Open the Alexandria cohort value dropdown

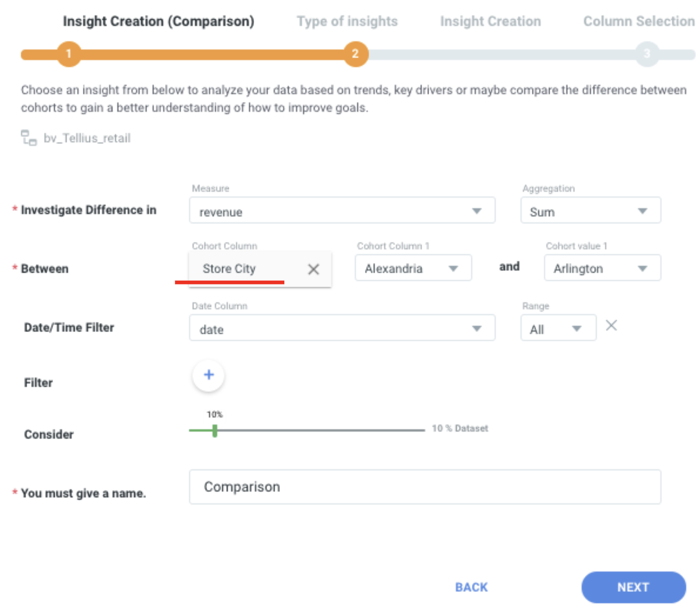click(413, 268)
